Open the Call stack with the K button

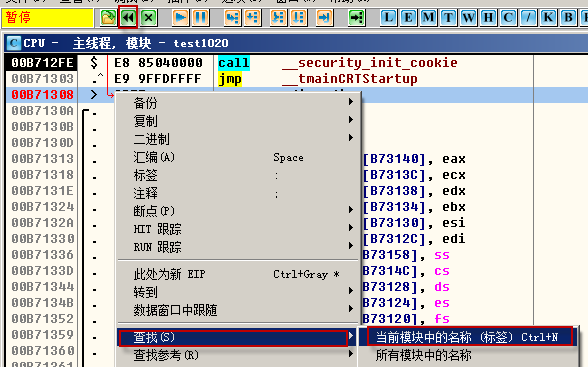click(548, 17)
